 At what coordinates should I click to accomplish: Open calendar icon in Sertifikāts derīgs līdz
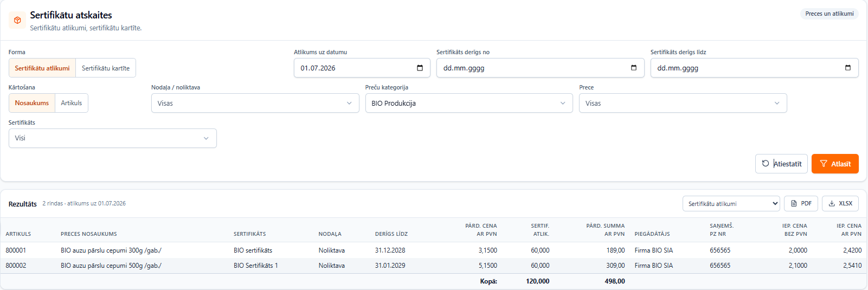coord(848,68)
